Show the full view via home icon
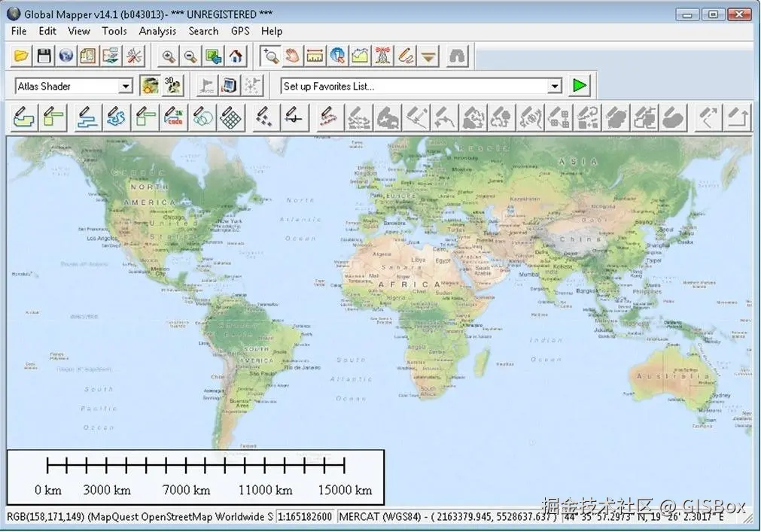 click(x=236, y=56)
